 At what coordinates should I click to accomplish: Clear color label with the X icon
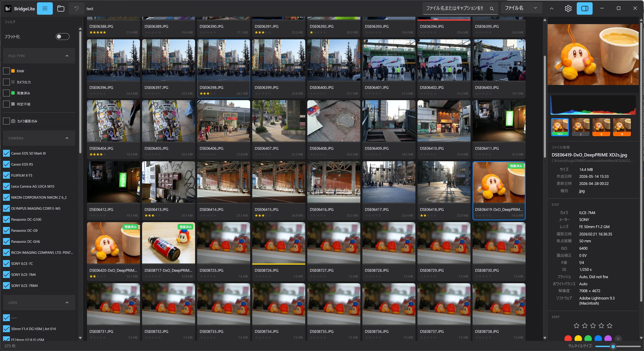(618, 339)
